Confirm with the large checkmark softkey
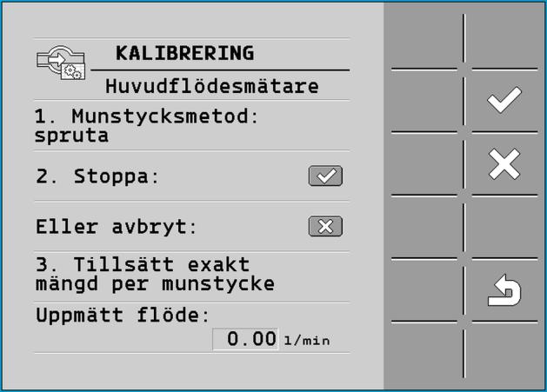547x392 pixels. [x=504, y=101]
